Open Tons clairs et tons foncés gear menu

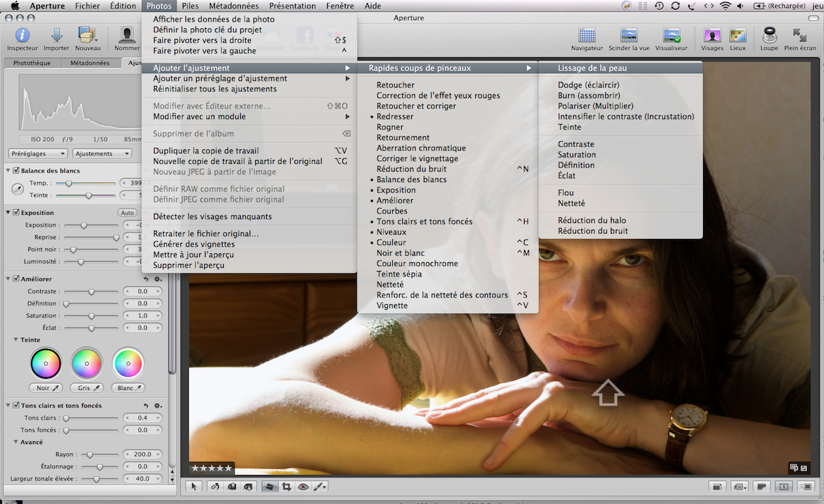pos(158,406)
